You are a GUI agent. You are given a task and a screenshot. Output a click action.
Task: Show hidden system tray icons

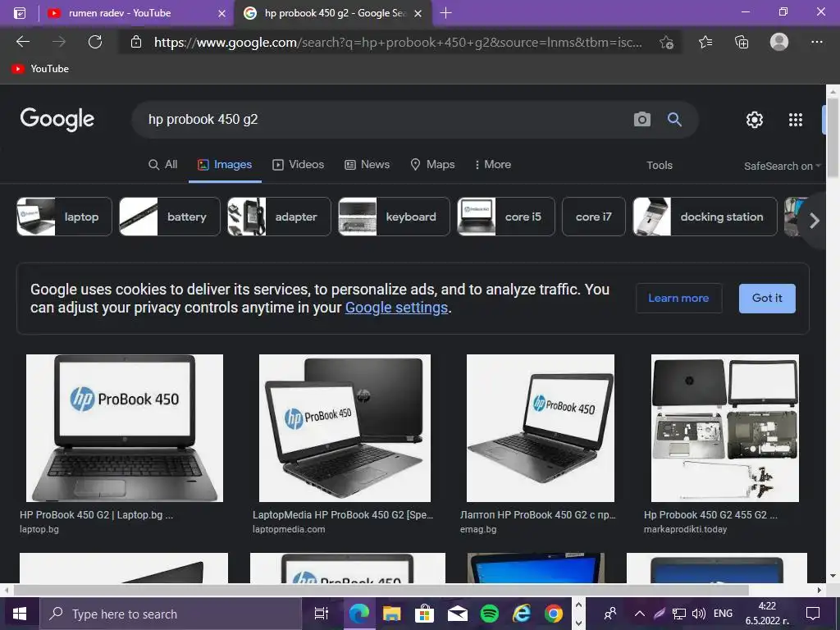tap(640, 614)
